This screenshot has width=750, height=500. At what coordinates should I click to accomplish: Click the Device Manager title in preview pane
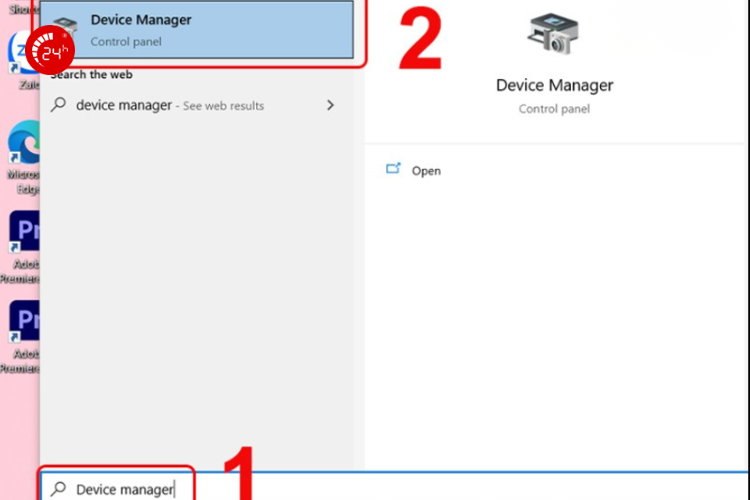point(554,86)
